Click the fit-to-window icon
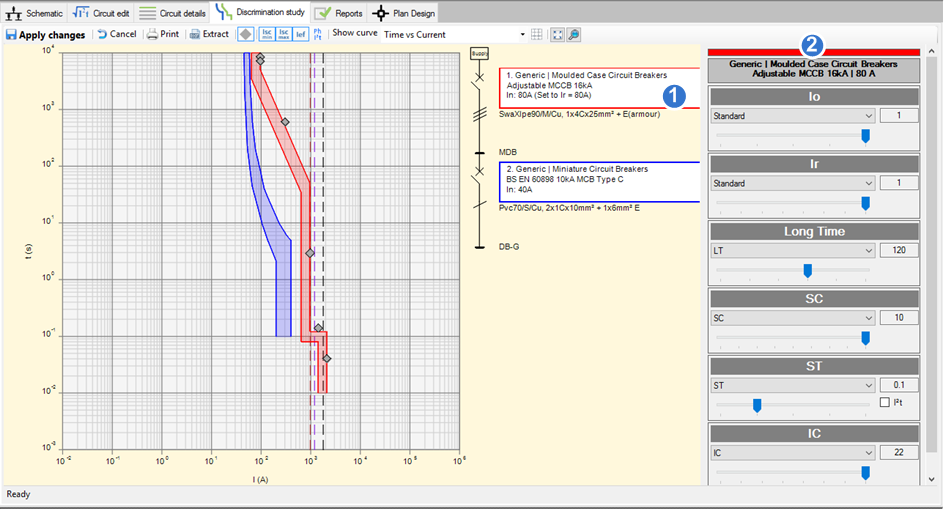 click(x=557, y=34)
